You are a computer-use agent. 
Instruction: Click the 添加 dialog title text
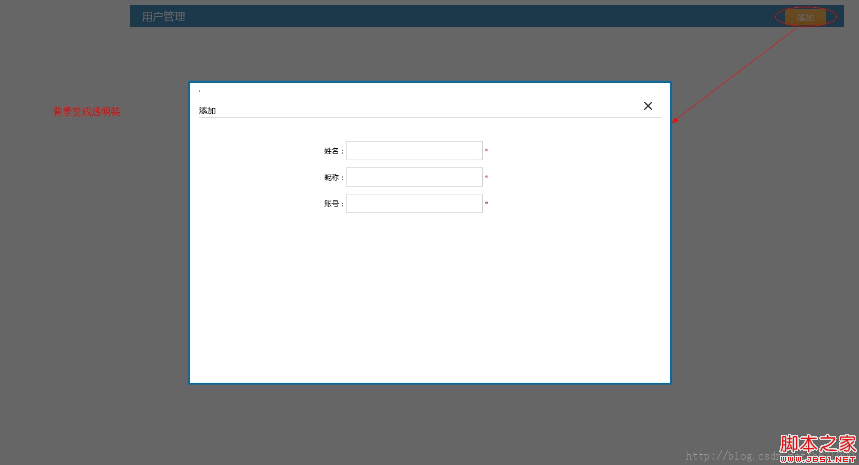click(x=207, y=111)
